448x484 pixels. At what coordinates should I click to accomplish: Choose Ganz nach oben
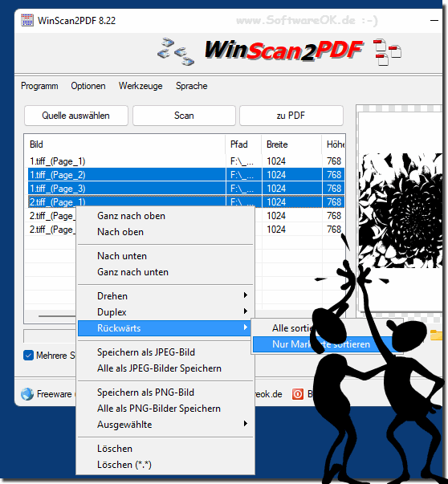click(x=165, y=215)
